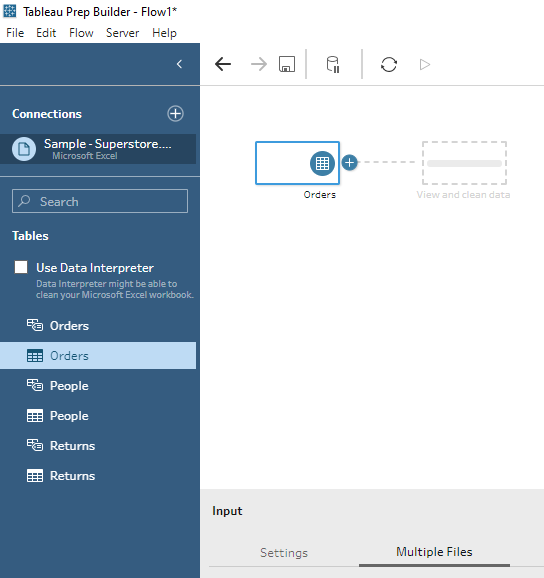The height and width of the screenshot is (578, 544).
Task: Click the save flow disk icon
Action: pyautogui.click(x=287, y=64)
